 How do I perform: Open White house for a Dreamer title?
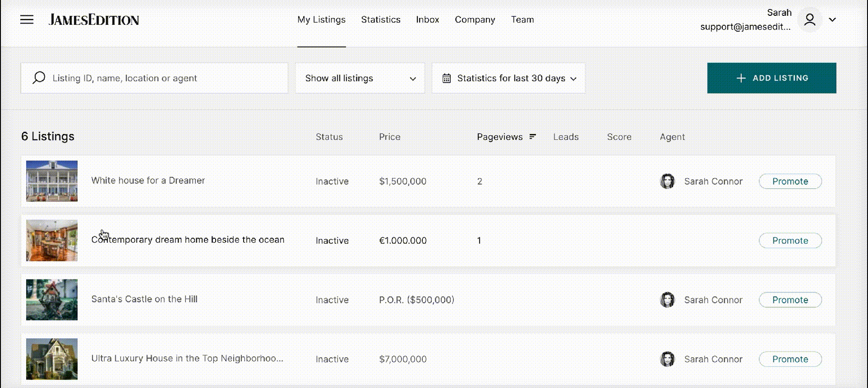[148, 180]
